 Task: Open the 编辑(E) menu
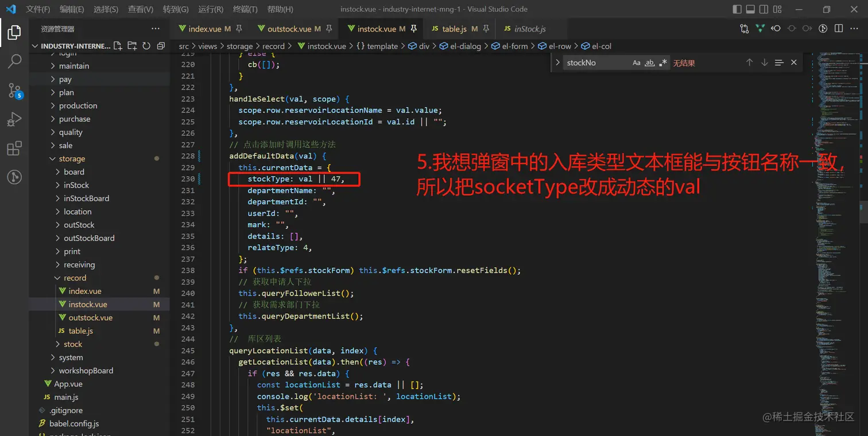pos(72,9)
